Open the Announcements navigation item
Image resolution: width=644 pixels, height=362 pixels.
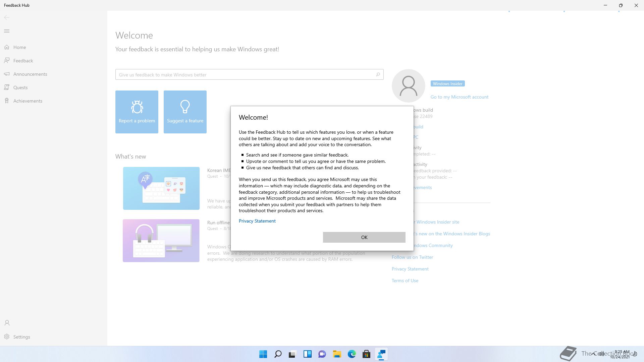54,74
